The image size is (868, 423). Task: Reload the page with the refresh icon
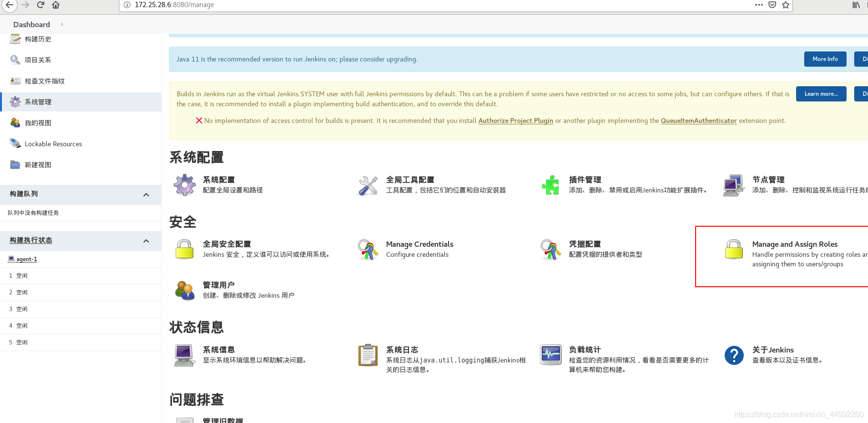point(40,5)
